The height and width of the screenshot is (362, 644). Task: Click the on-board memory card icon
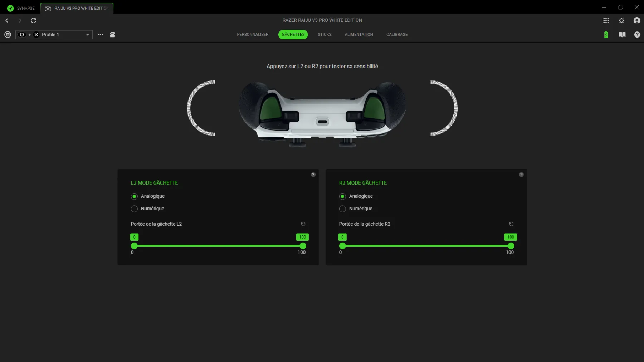(112, 35)
